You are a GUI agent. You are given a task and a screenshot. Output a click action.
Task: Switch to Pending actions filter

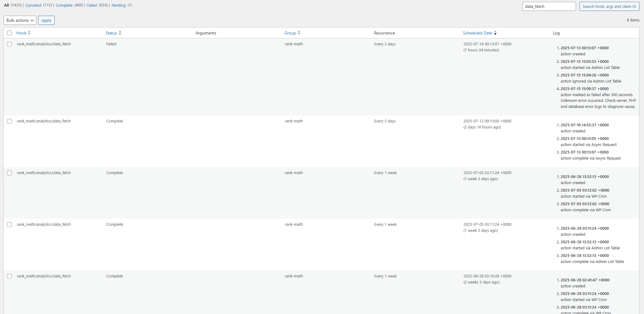click(x=119, y=5)
